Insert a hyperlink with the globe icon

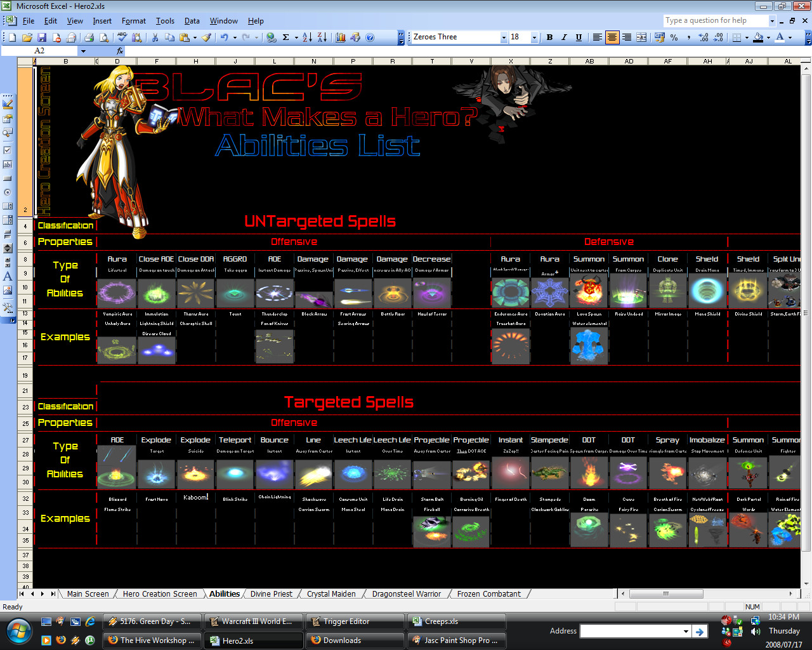(x=272, y=37)
